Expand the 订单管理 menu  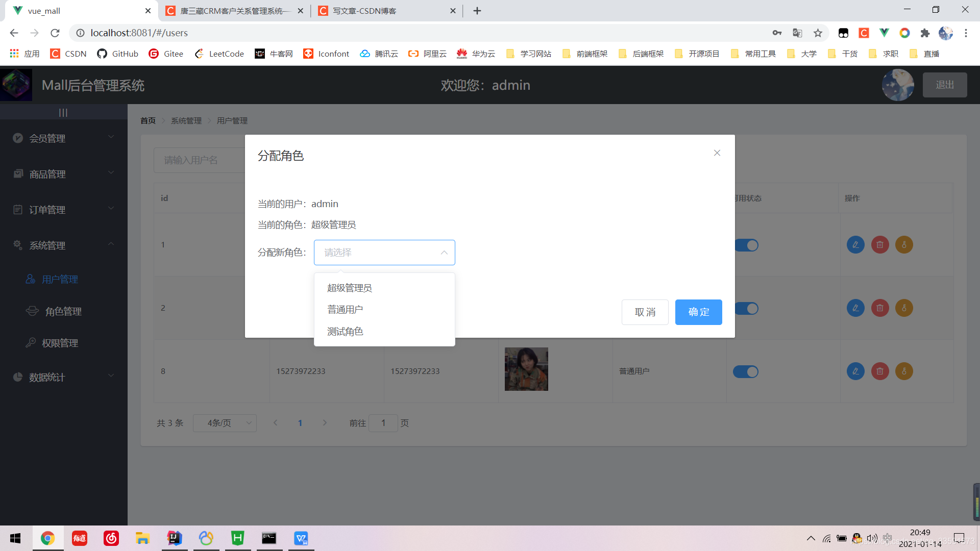[64, 210]
